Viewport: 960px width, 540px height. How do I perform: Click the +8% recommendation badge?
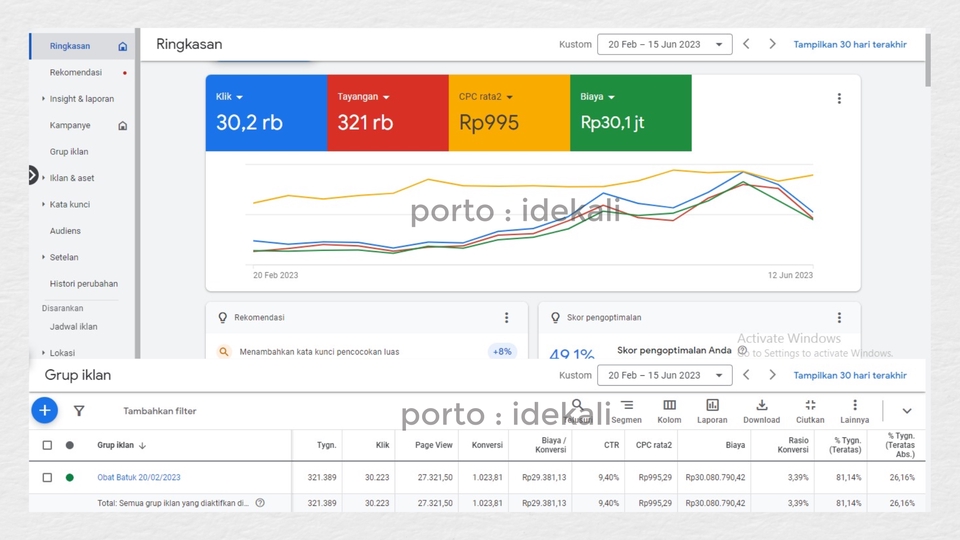click(x=502, y=352)
